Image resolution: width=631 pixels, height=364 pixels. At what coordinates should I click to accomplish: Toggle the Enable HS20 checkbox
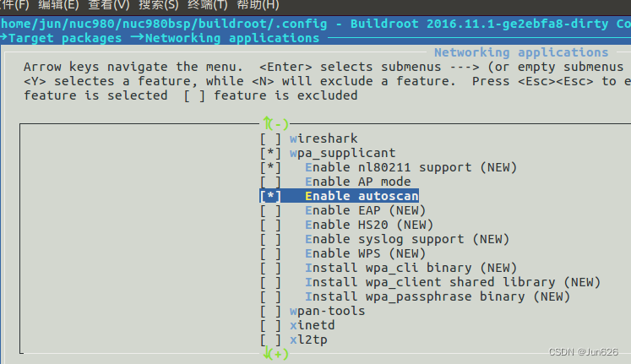[270, 225]
